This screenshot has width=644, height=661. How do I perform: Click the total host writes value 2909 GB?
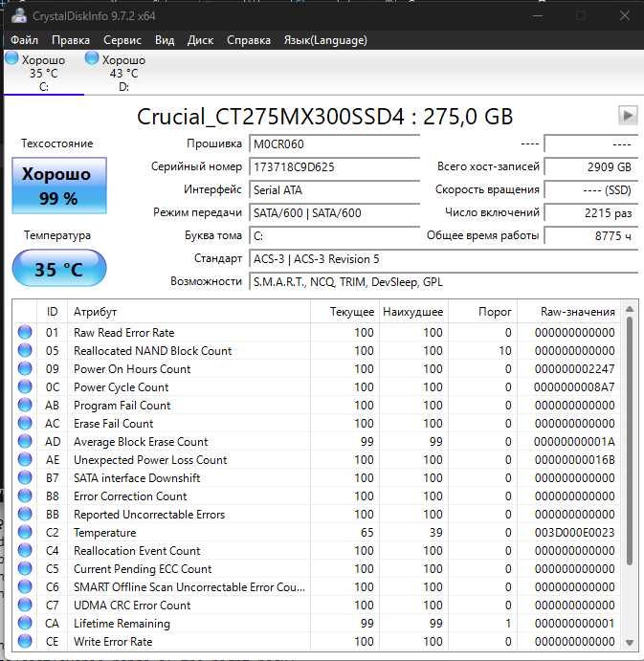coord(590,167)
